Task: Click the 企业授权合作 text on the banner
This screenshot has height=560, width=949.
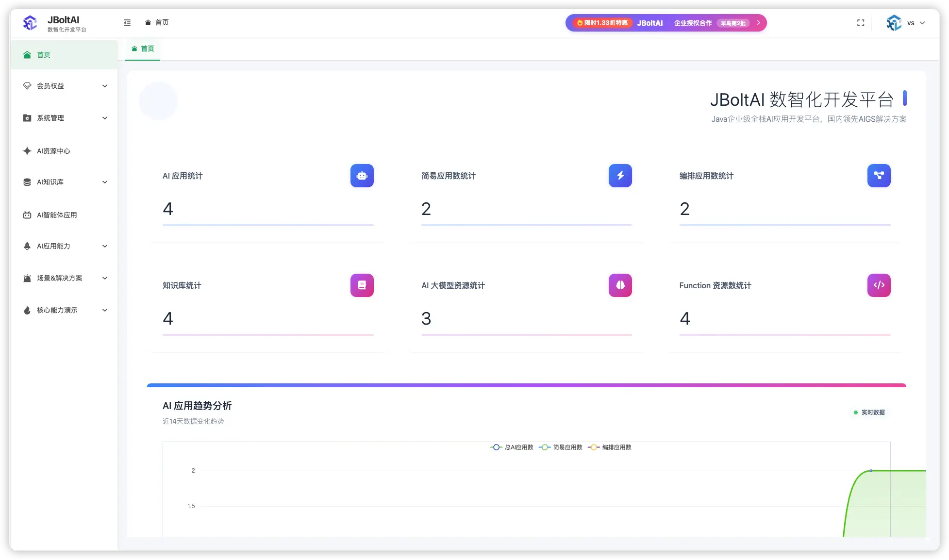Action: tap(693, 23)
